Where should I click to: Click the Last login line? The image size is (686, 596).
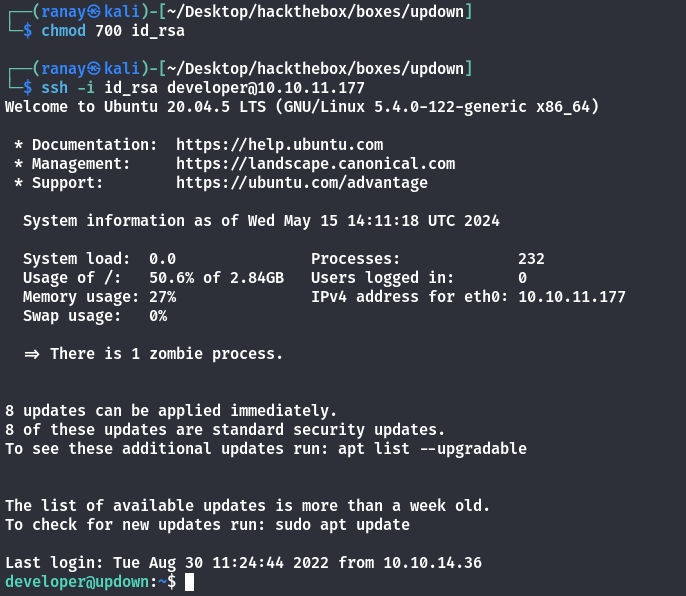point(243,563)
